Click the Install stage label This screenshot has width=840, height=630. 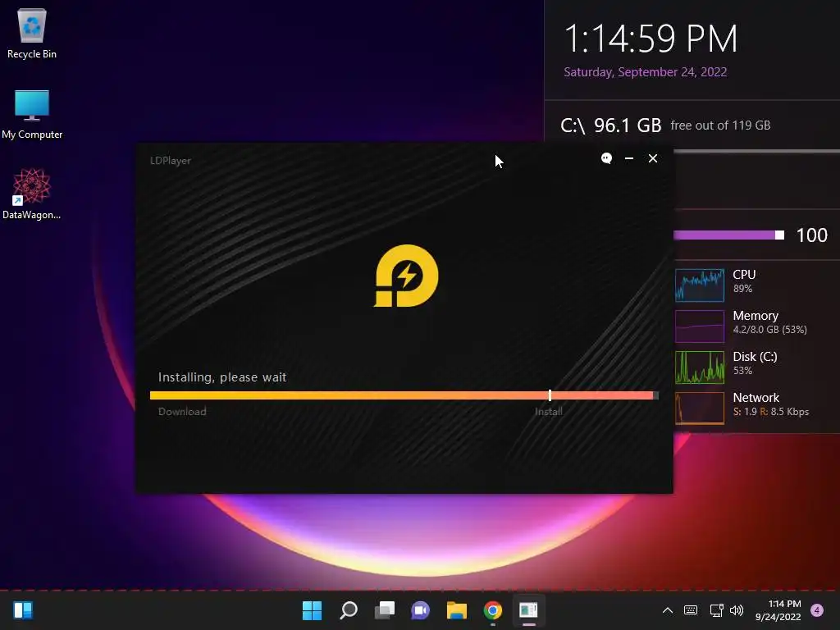point(549,412)
